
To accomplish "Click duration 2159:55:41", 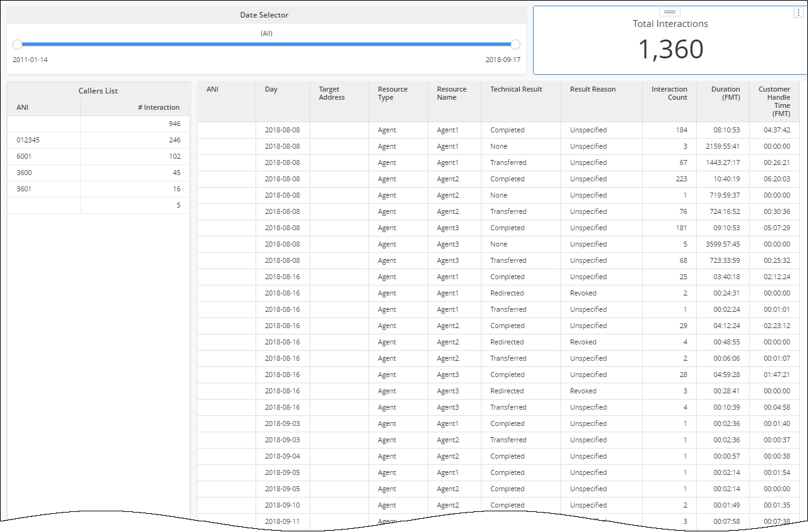I will (723, 146).
